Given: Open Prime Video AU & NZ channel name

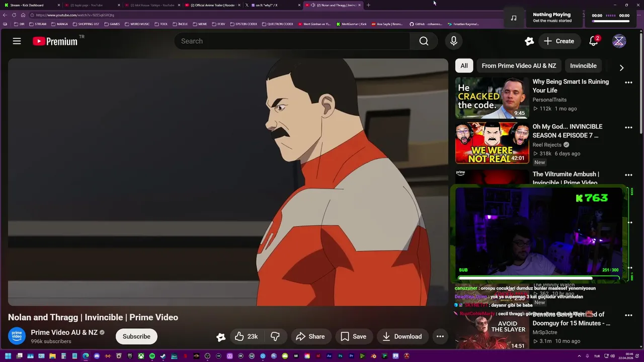Looking at the screenshot, I should [x=64, y=332].
